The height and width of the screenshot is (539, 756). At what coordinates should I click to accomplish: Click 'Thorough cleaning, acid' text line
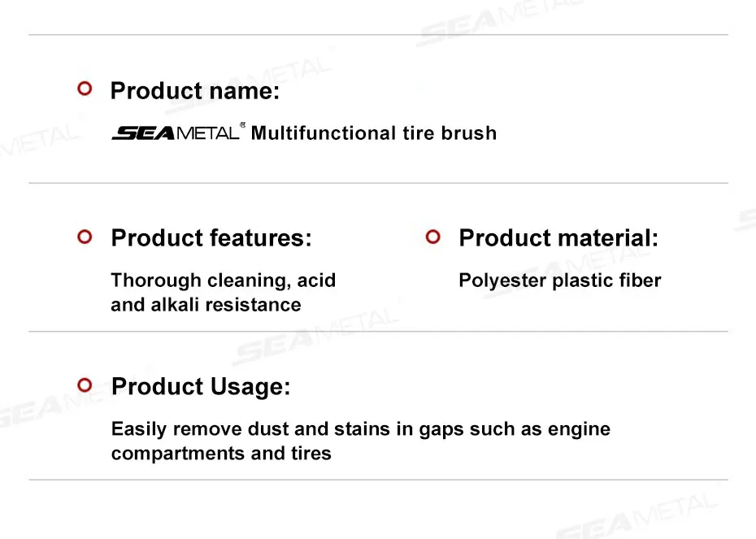224,280
